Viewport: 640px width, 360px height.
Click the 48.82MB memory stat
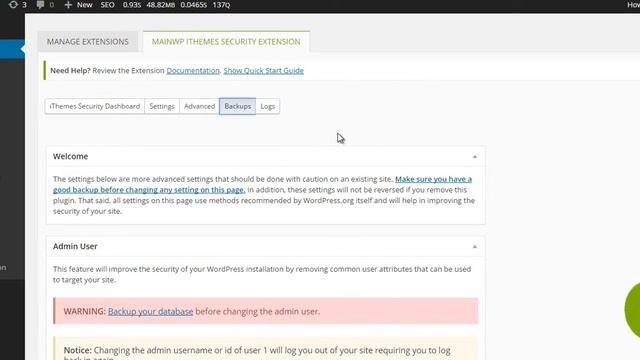pyautogui.click(x=160, y=5)
